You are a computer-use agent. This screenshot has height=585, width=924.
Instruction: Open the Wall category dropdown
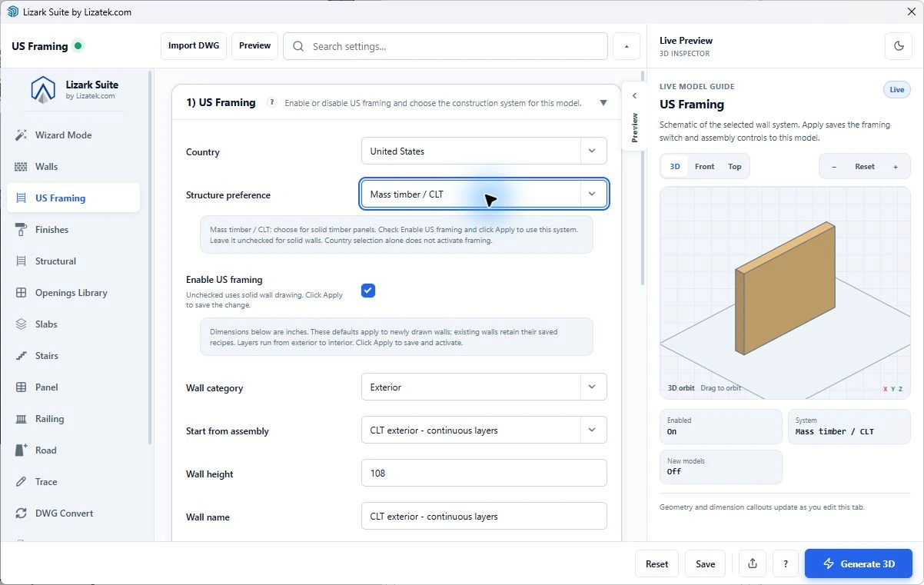[x=484, y=387]
